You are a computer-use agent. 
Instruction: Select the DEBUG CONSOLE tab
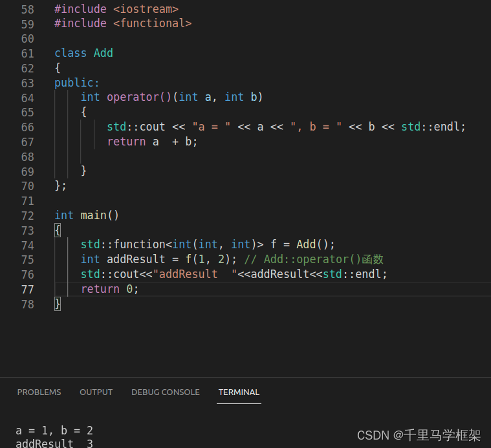166,392
